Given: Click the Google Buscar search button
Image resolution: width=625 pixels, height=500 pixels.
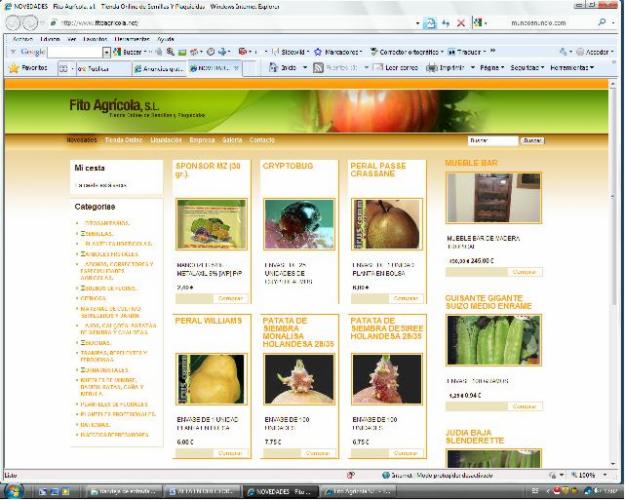Looking at the screenshot, I should pos(128,52).
